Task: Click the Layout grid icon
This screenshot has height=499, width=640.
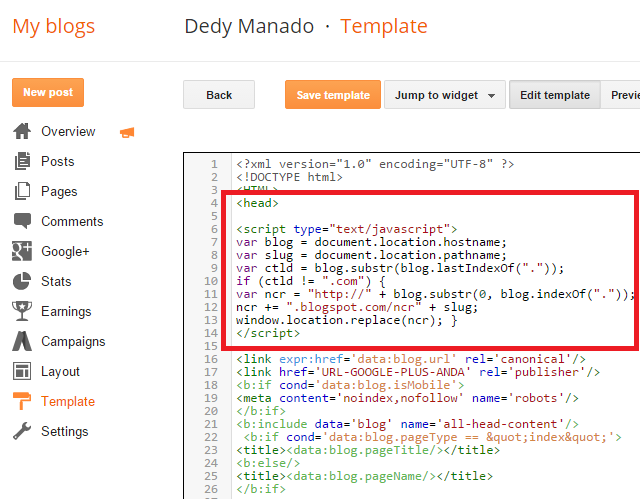Action: 22,371
